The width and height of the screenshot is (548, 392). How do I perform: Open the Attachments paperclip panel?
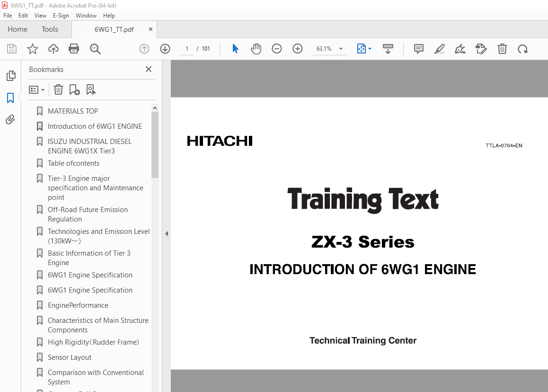point(10,120)
